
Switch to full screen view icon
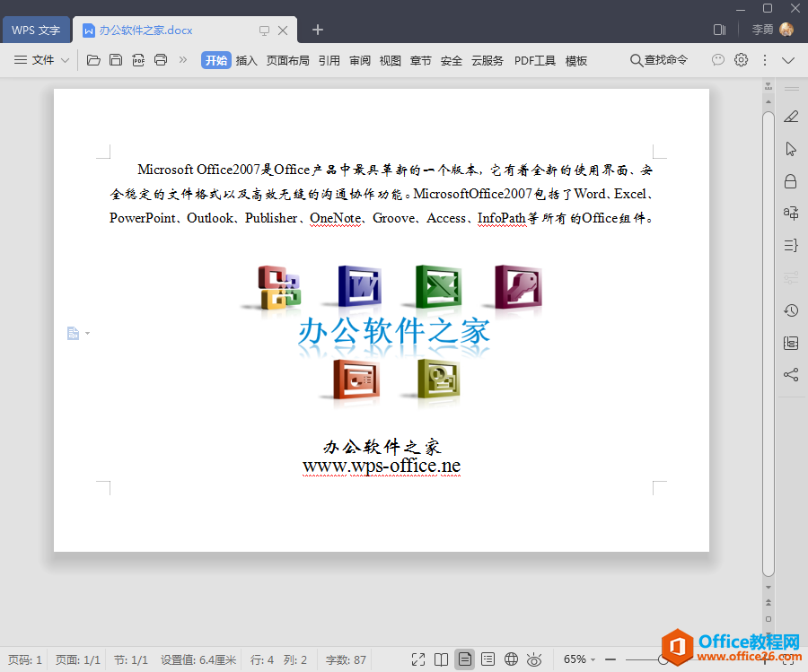click(418, 659)
